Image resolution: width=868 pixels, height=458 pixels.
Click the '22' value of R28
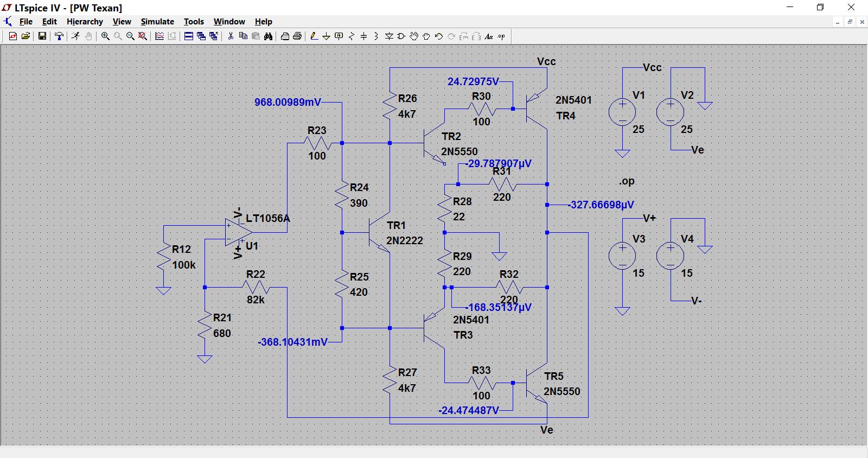tap(459, 217)
